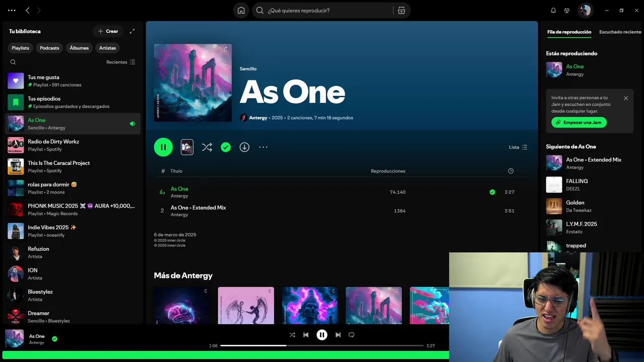This screenshot has width=644, height=362.
Task: Open the friends activity icon
Action: click(567, 10)
